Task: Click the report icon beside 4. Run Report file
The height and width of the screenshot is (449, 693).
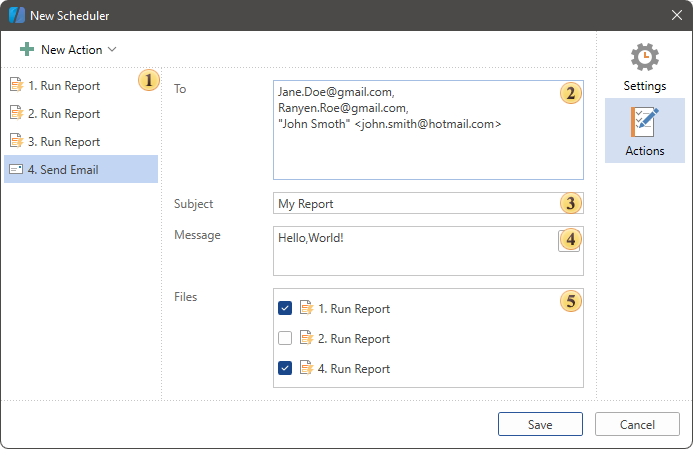Action: (x=307, y=369)
